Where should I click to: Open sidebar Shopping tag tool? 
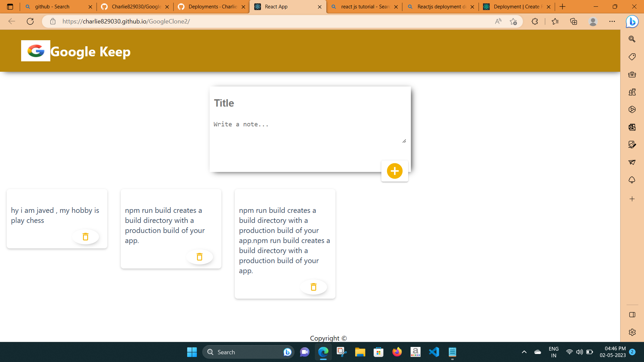click(x=632, y=57)
